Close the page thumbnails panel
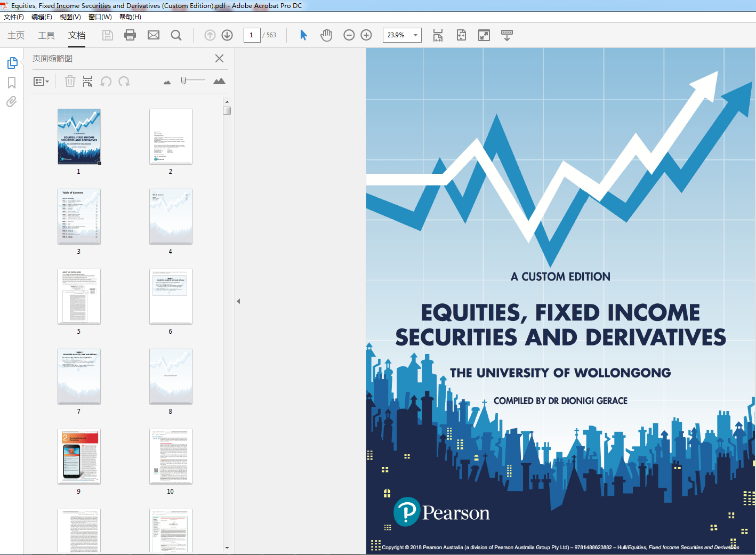The image size is (756, 555). pyautogui.click(x=219, y=59)
